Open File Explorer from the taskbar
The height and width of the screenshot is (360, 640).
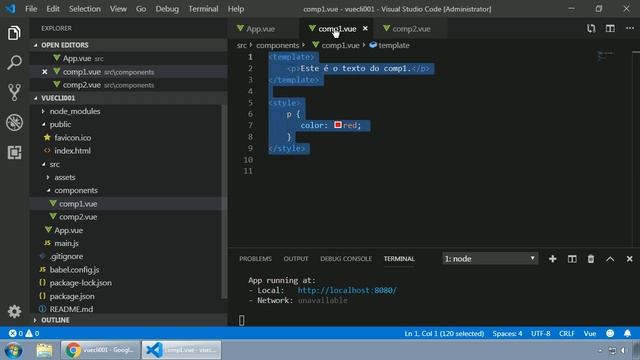point(44,350)
